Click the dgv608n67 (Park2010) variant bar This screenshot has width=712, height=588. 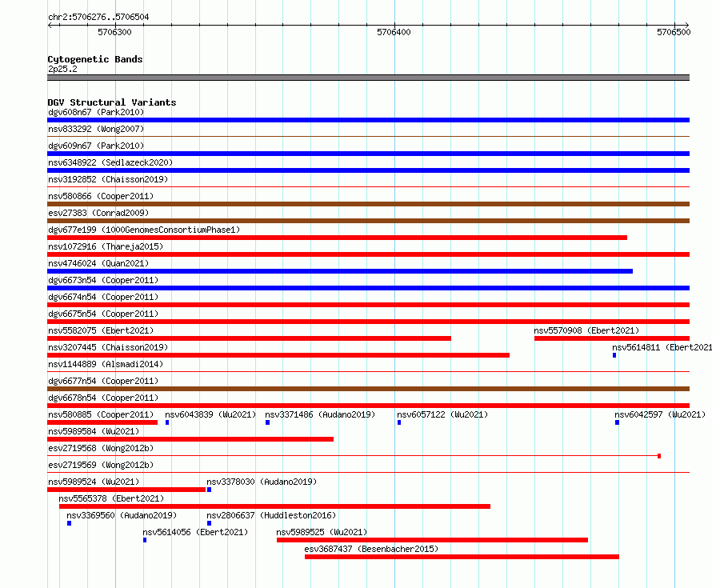368,120
